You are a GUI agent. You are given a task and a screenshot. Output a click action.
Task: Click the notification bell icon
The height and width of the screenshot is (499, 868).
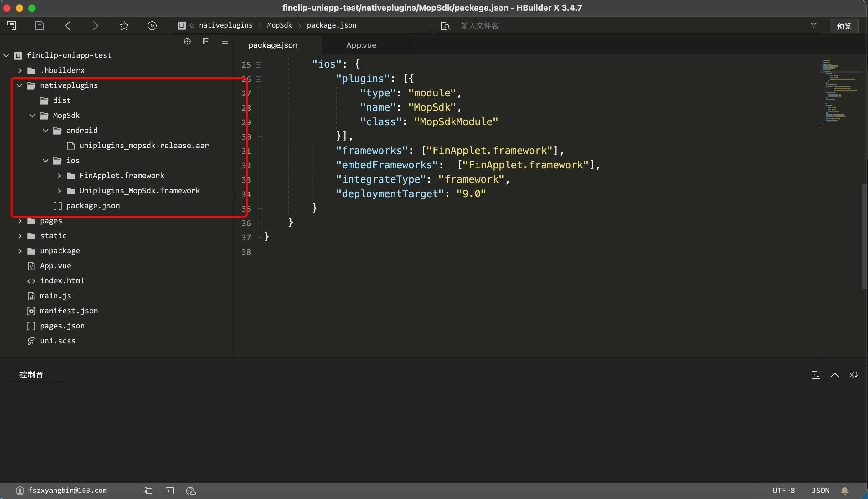click(x=845, y=491)
